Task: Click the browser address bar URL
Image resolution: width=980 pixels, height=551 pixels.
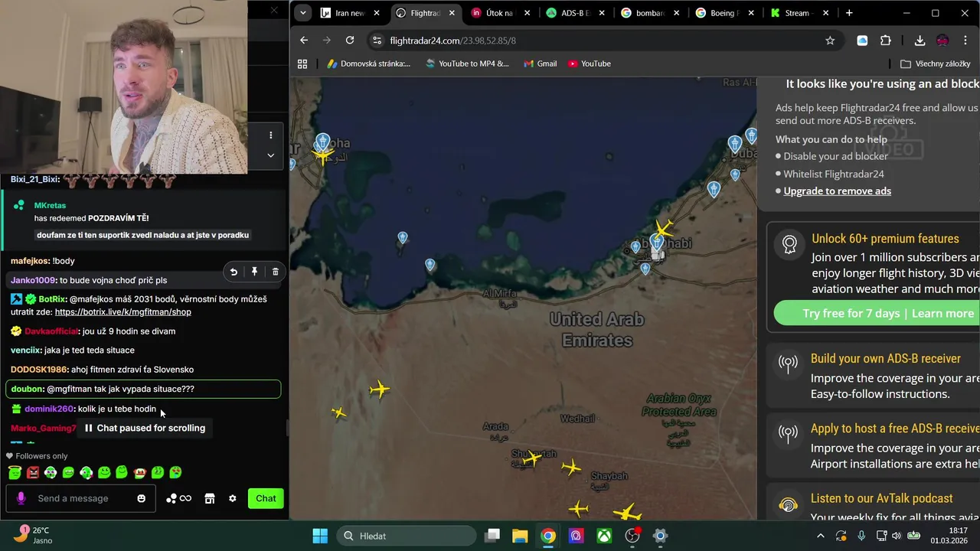Action: coord(452,41)
